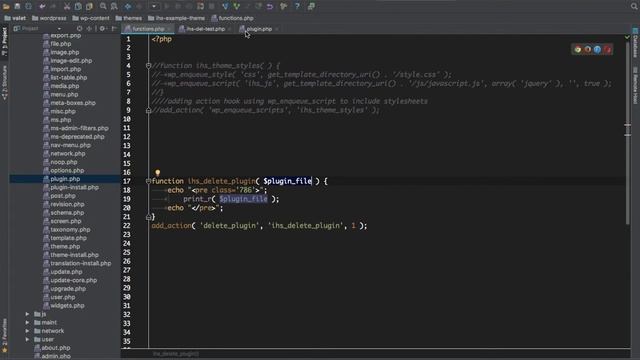The height and width of the screenshot is (360, 640).
Task: Click the green inspection checkmark indicator
Action: tap(627, 37)
